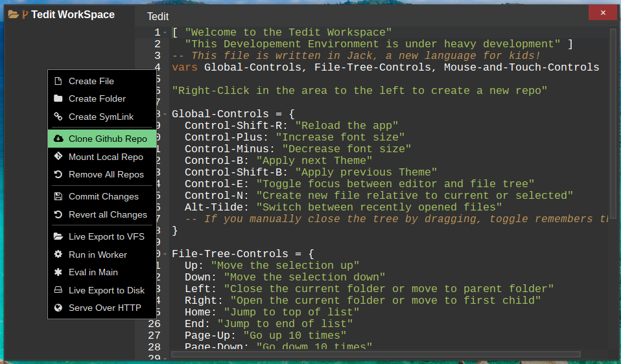This screenshot has width=621, height=364.
Task: Click "Move the selection up" string
Action: pyautogui.click(x=285, y=266)
